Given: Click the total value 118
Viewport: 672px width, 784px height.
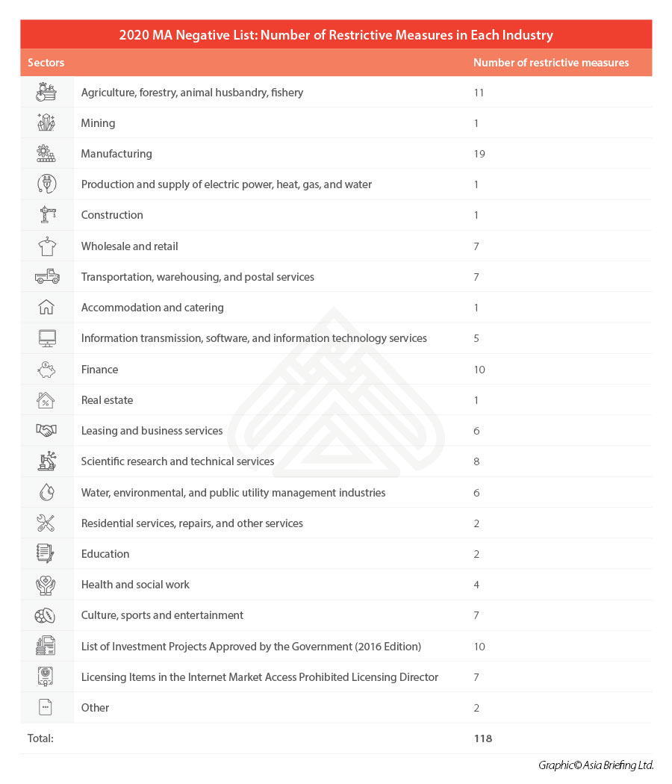Looking at the screenshot, I should tap(482, 738).
